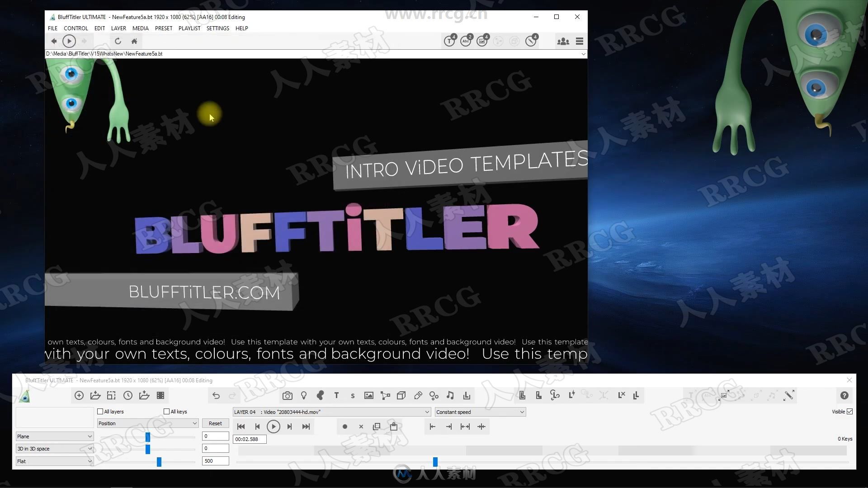Viewport: 868px width, 488px height.
Task: Jump to the end of the timeline
Action: point(306,427)
